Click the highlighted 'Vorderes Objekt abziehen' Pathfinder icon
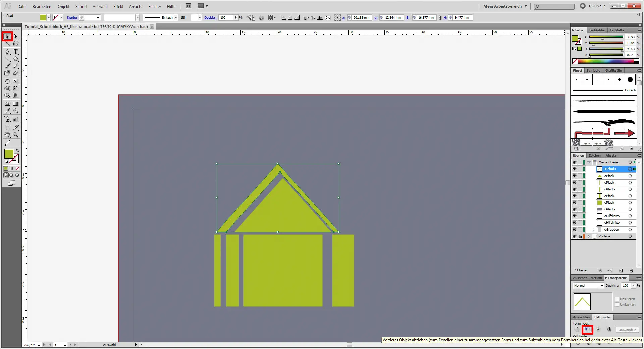Image resolution: width=644 pixels, height=349 pixels. (587, 330)
